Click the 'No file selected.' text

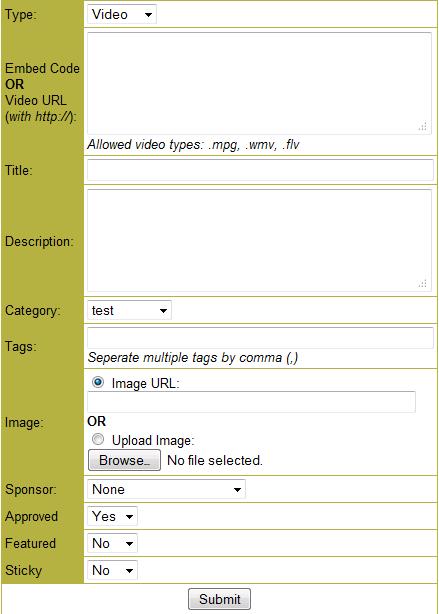click(215, 460)
